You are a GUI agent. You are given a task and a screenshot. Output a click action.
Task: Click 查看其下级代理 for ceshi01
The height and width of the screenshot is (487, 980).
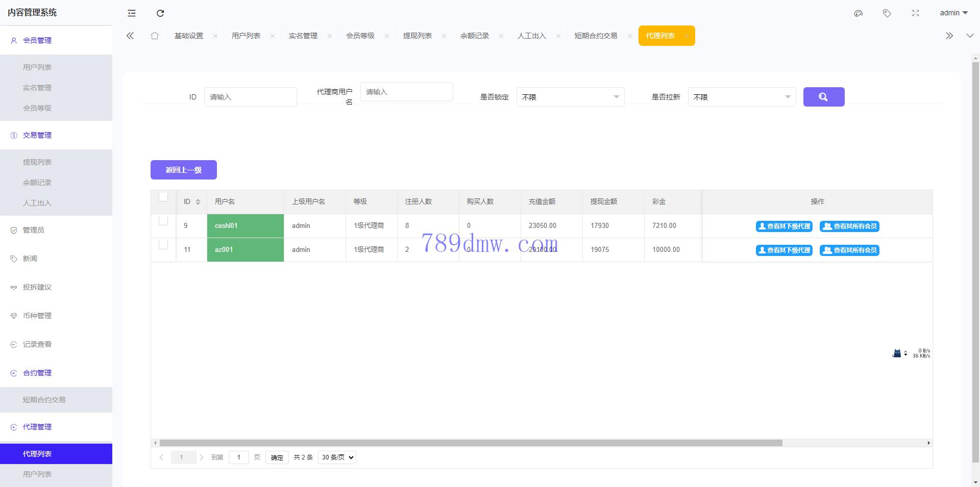point(784,226)
